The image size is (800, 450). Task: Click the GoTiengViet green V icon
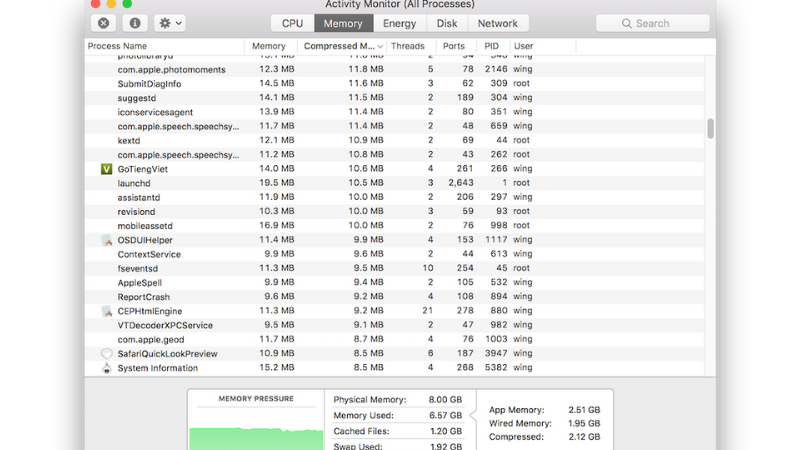pos(107,169)
